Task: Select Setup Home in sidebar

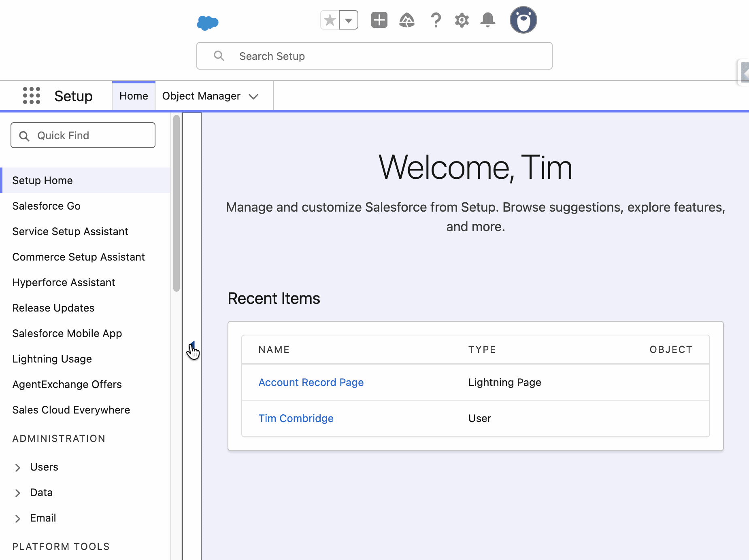Action: click(85, 180)
